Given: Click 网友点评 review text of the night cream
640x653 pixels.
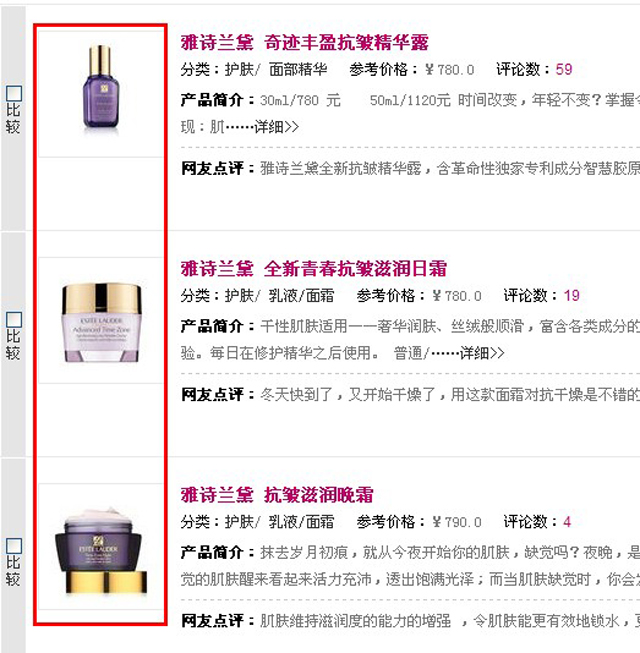Looking at the screenshot, I should click(450, 621).
